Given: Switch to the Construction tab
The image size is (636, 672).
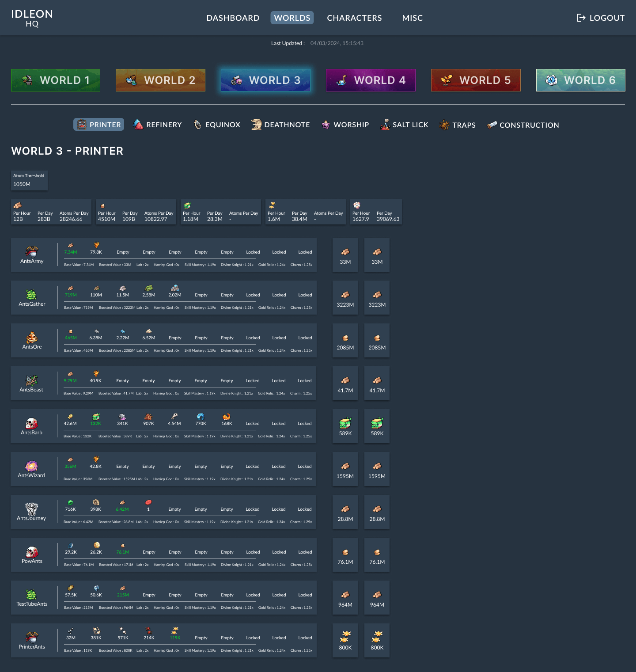Looking at the screenshot, I should (x=523, y=125).
